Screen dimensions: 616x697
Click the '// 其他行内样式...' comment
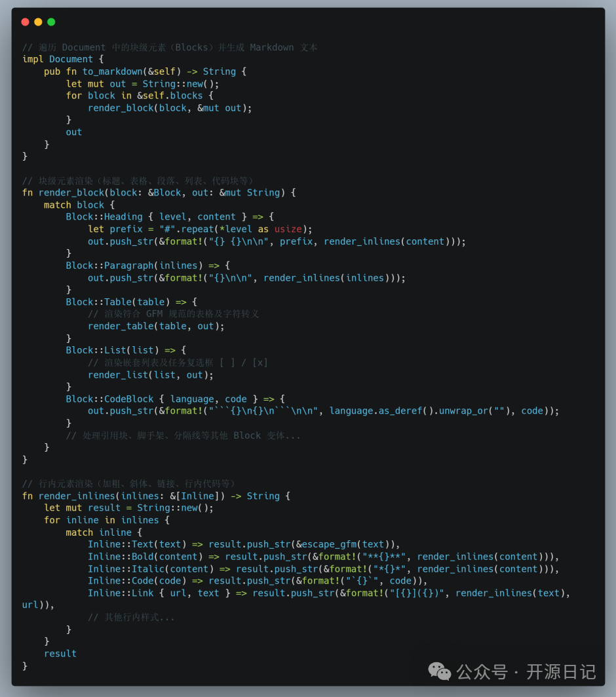coord(131,618)
